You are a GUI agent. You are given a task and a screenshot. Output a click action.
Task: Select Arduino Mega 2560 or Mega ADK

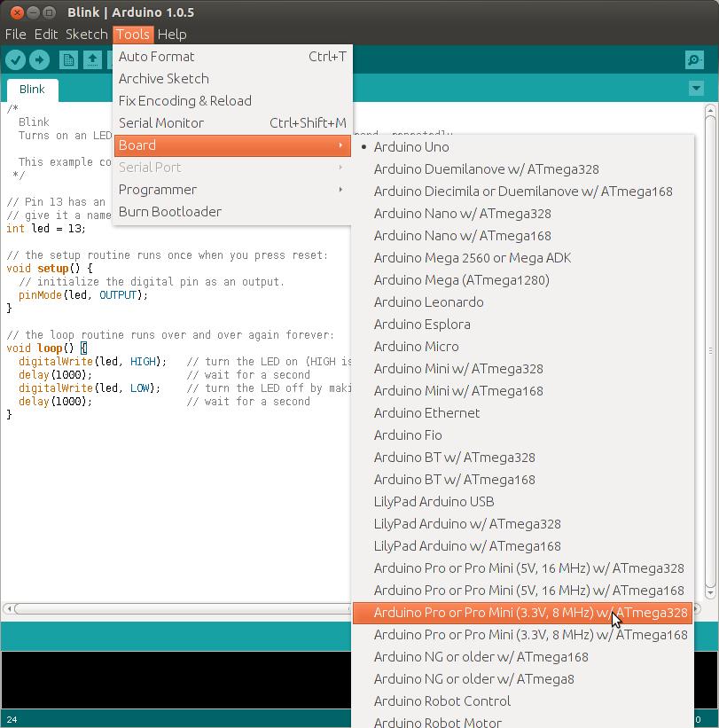pyautogui.click(x=472, y=258)
